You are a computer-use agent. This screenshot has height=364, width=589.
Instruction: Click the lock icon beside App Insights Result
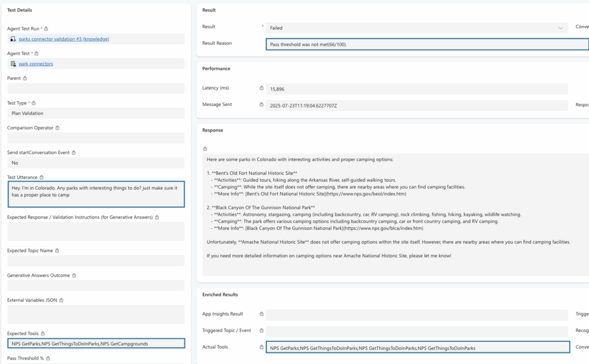pyautogui.click(x=262, y=315)
